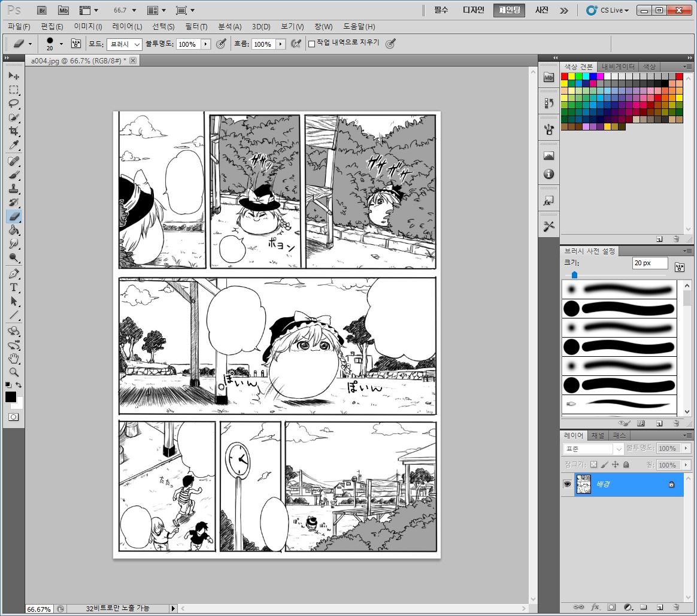Click the foreground color swatch
The height and width of the screenshot is (616, 697).
click(11, 397)
